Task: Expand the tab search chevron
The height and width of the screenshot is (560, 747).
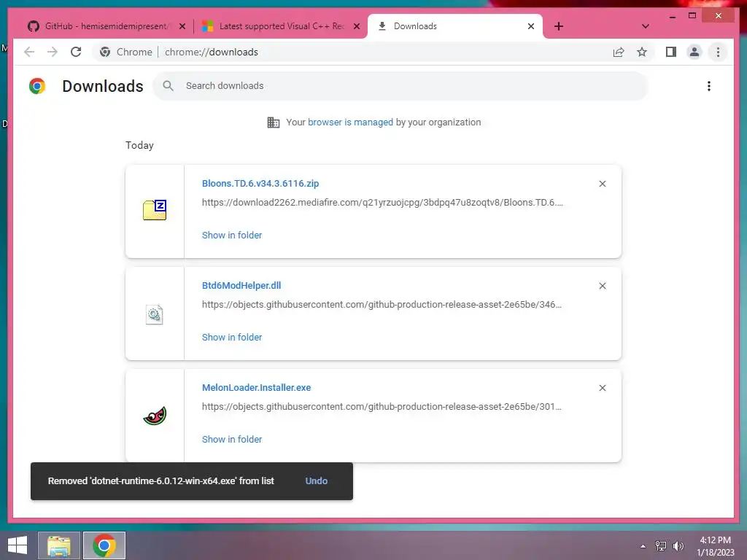Action: pyautogui.click(x=645, y=26)
